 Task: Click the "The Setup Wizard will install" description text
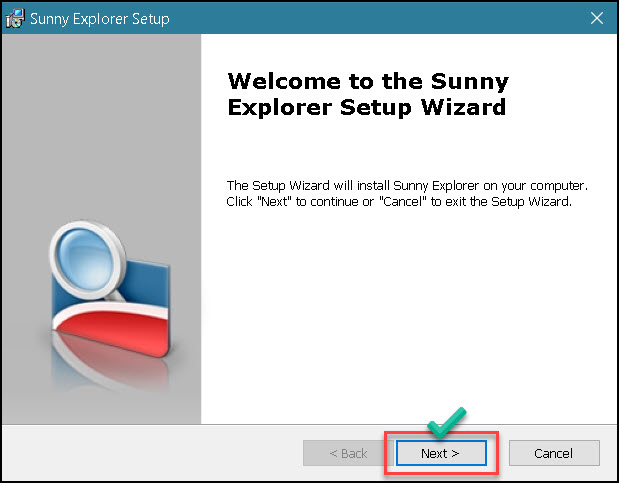(407, 194)
